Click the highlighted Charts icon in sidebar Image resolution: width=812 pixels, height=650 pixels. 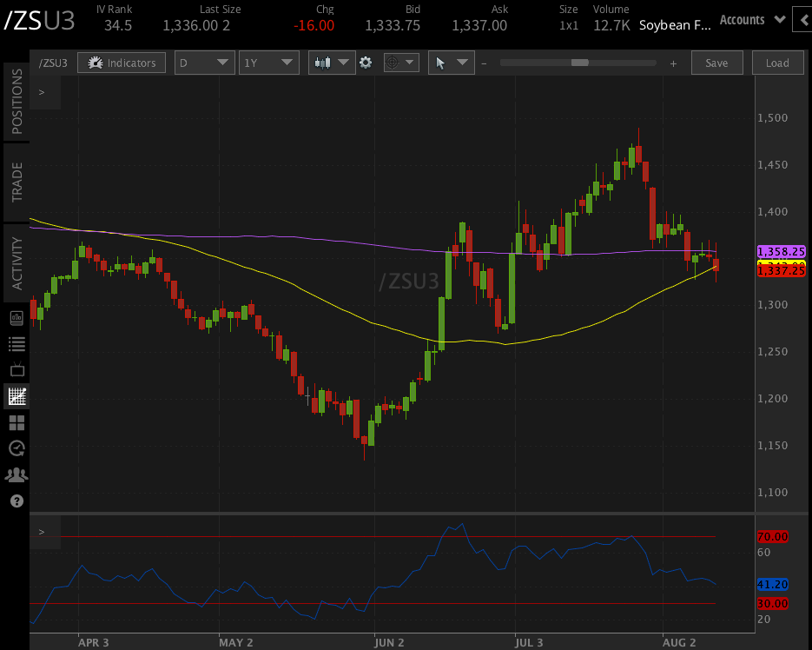(x=17, y=395)
